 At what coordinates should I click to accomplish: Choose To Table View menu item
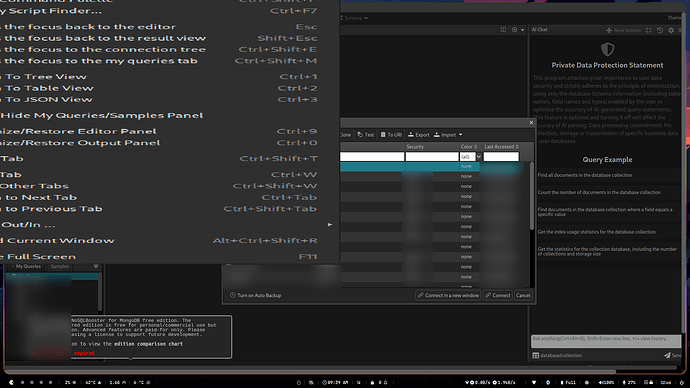pos(169,88)
